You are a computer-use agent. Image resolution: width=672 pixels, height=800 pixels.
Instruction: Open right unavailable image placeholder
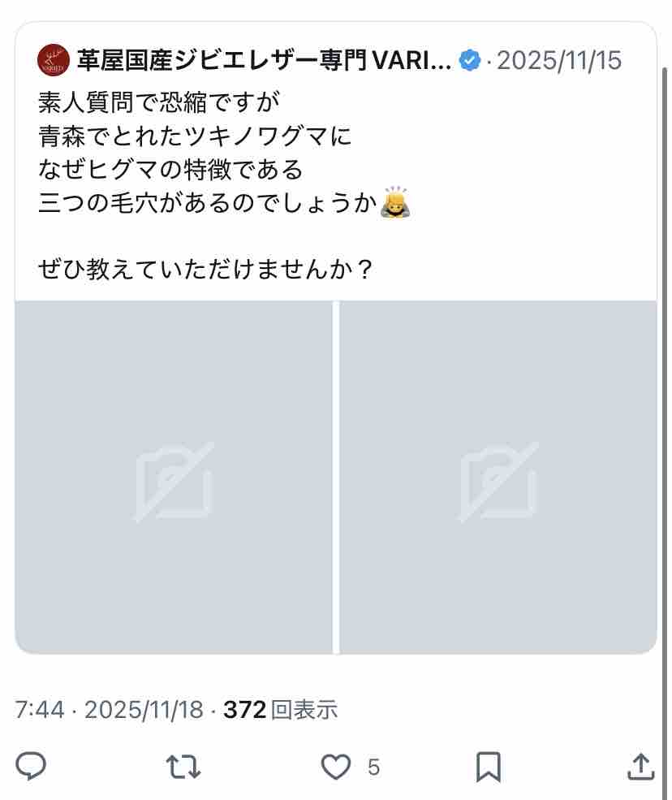point(498,477)
